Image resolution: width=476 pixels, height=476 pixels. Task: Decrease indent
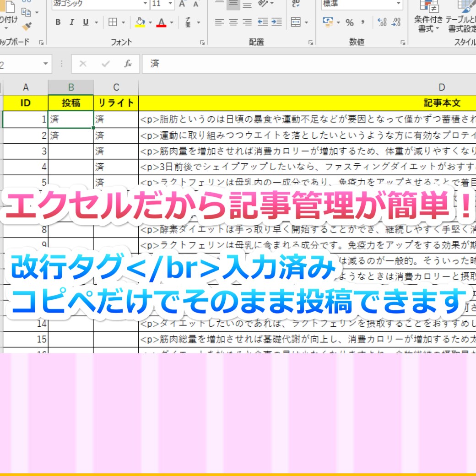click(x=263, y=22)
